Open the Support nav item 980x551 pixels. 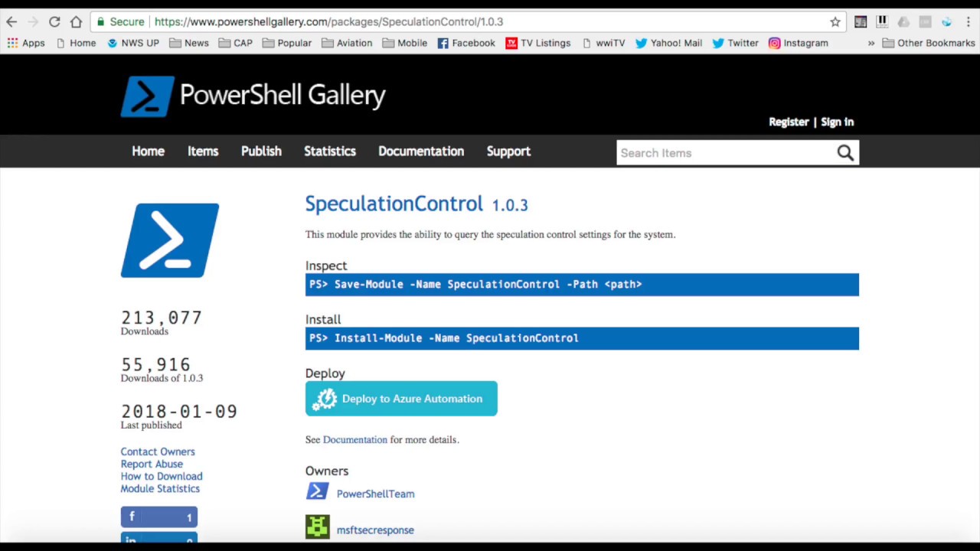coord(508,152)
